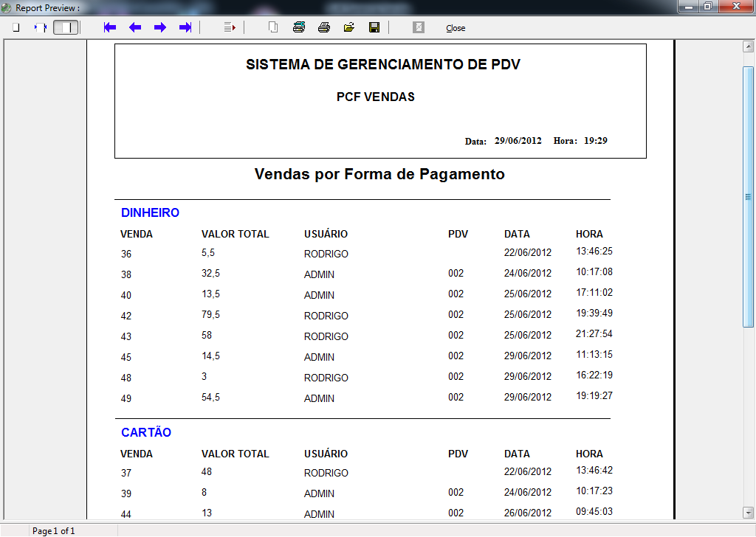Click the Close link to exit preview
Viewport: 756px width, 537px height.
tap(455, 28)
